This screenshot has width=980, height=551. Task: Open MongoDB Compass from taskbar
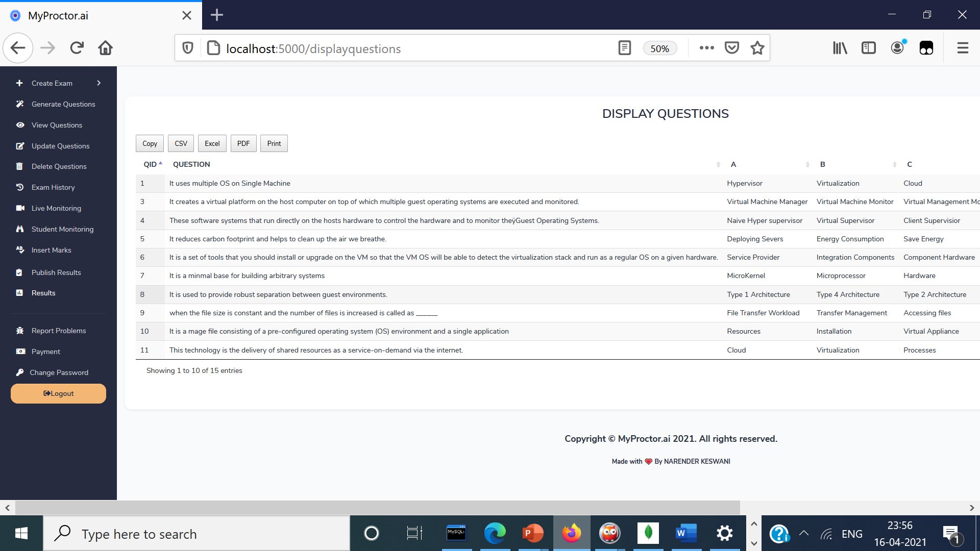648,533
